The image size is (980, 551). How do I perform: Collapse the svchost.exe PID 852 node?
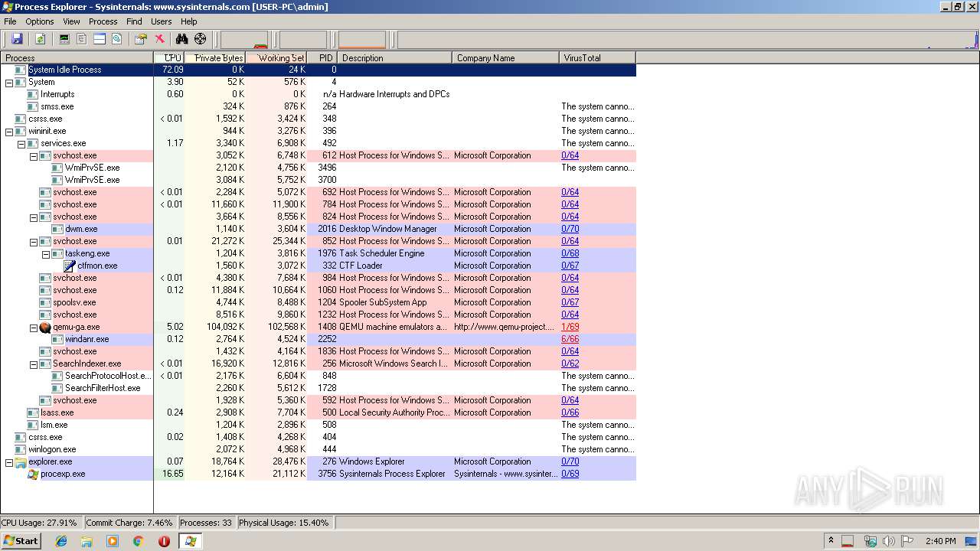click(34, 241)
